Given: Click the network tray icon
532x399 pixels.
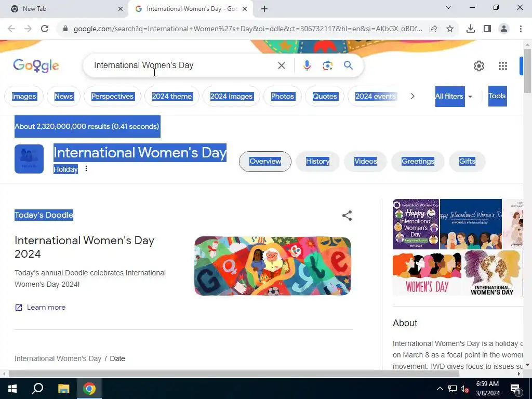Looking at the screenshot, I should [x=453, y=389].
